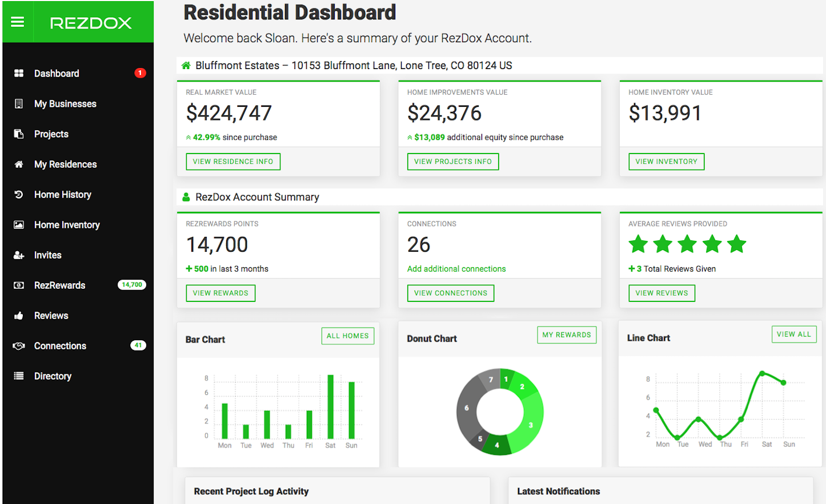Click the REZDOX logo
This screenshot has height=504, width=826.
click(x=91, y=23)
